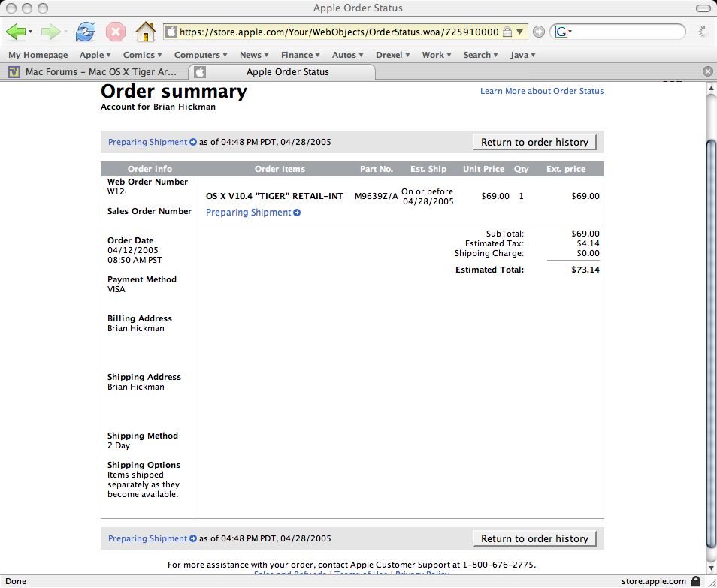Close the current tab with the X button
717x588 pixels.
[x=707, y=72]
